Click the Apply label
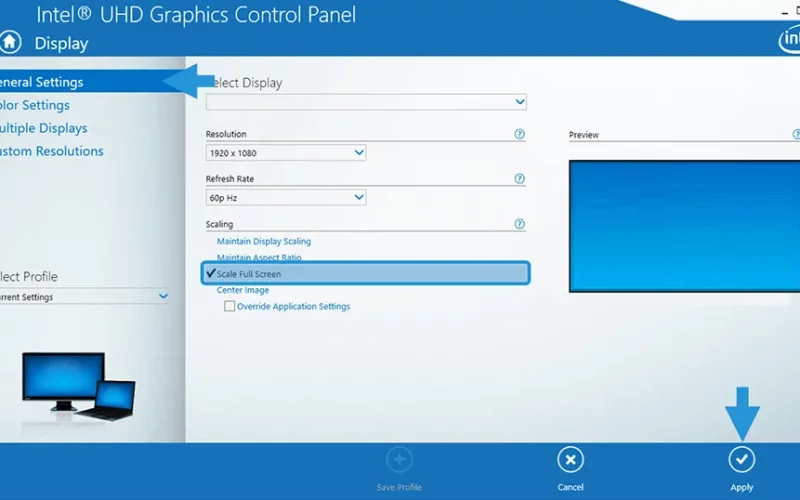This screenshot has width=800, height=500. [741, 487]
